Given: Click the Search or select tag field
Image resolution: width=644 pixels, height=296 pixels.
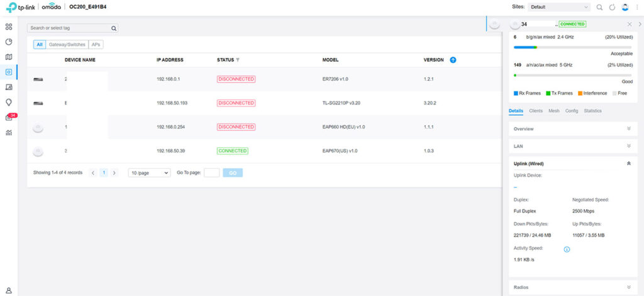Looking at the screenshot, I should coord(69,28).
